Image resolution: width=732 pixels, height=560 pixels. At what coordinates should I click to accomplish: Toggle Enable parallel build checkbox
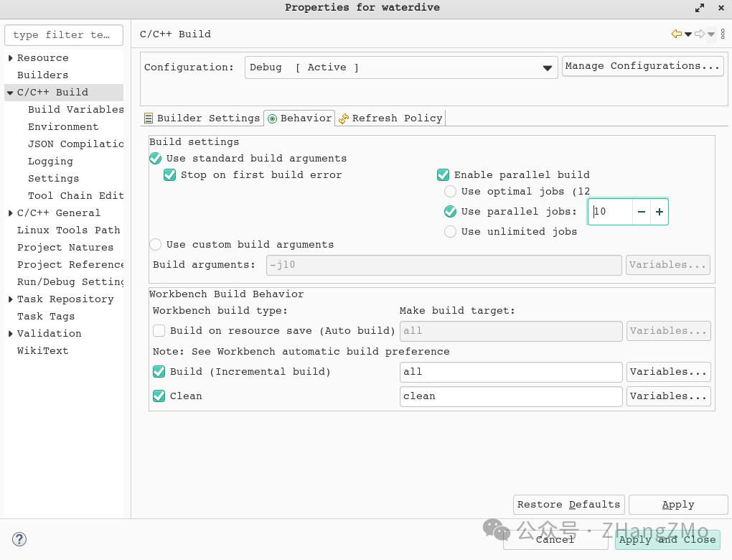(443, 174)
